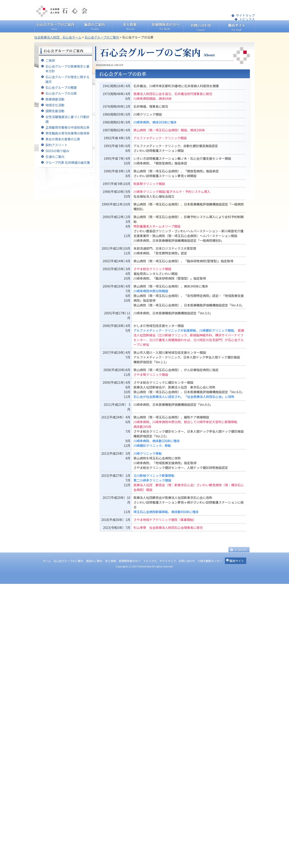Open sidebar link 医療救援活動
289x868 pixels.
pos(55,99)
